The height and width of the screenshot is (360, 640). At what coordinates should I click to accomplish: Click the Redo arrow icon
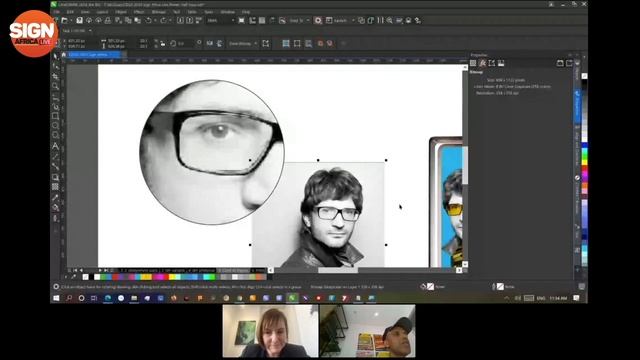pyautogui.click(x=164, y=20)
